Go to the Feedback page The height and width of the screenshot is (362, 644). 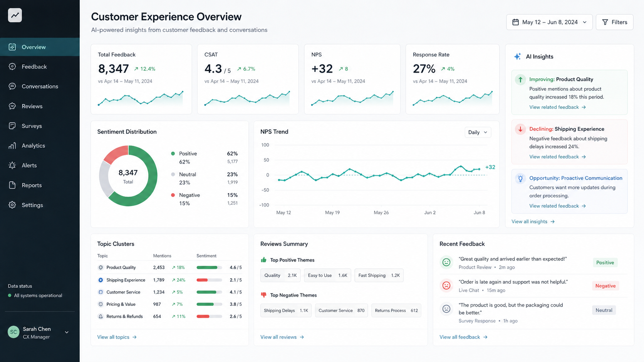[40, 67]
